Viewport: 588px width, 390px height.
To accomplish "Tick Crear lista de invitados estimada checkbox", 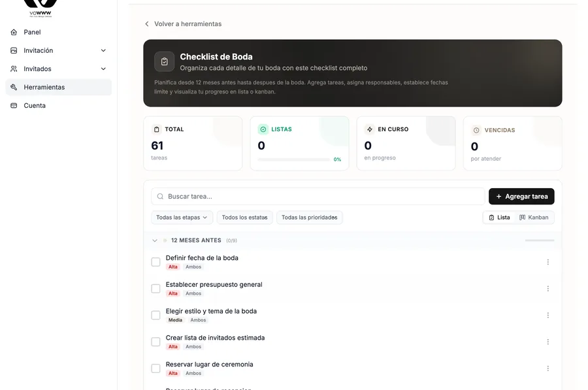I will pos(155,342).
